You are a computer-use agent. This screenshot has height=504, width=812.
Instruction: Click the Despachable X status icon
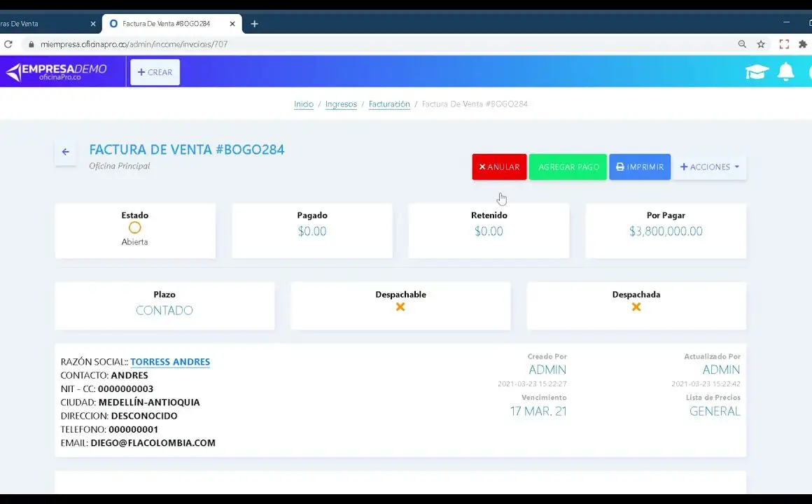(x=400, y=307)
